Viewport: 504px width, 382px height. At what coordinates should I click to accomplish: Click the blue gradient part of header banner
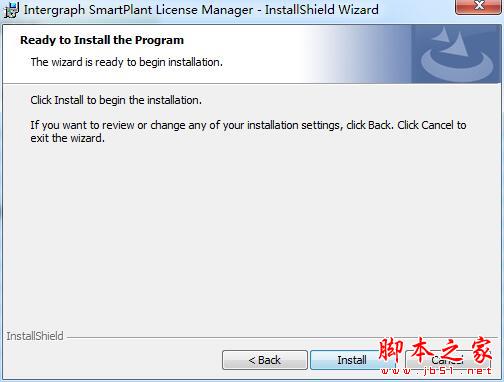tap(360, 55)
